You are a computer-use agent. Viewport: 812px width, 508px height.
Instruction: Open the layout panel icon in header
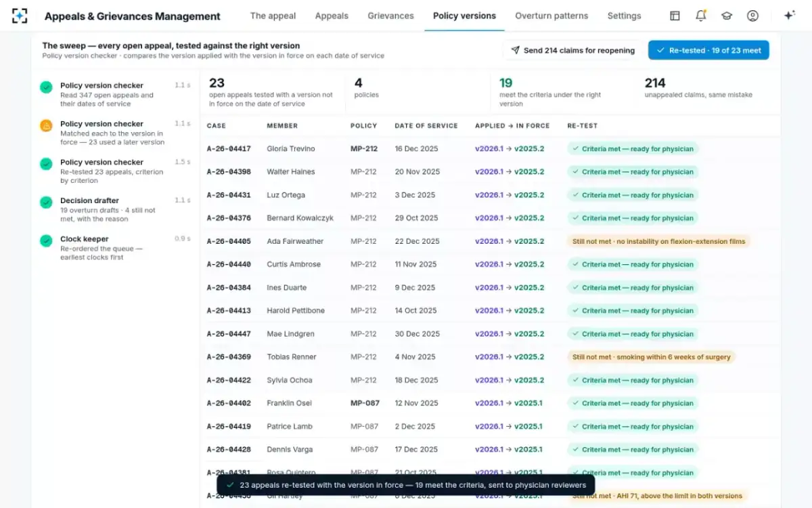coord(675,16)
